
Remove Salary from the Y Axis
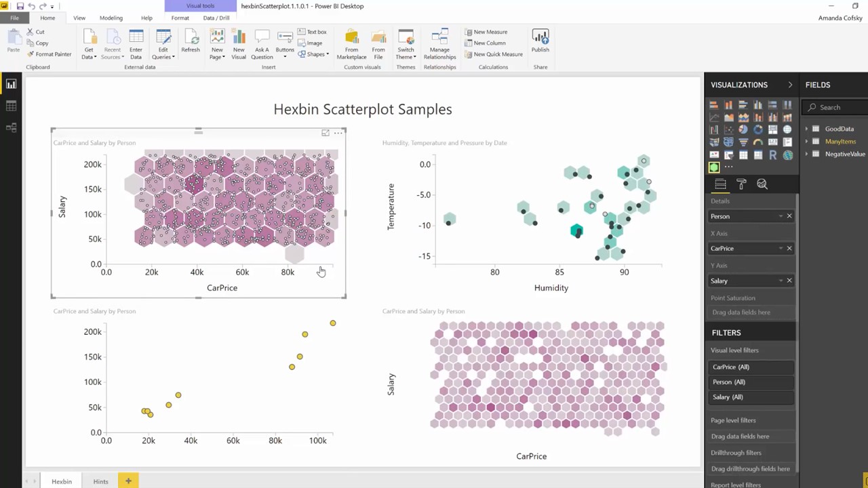point(789,281)
